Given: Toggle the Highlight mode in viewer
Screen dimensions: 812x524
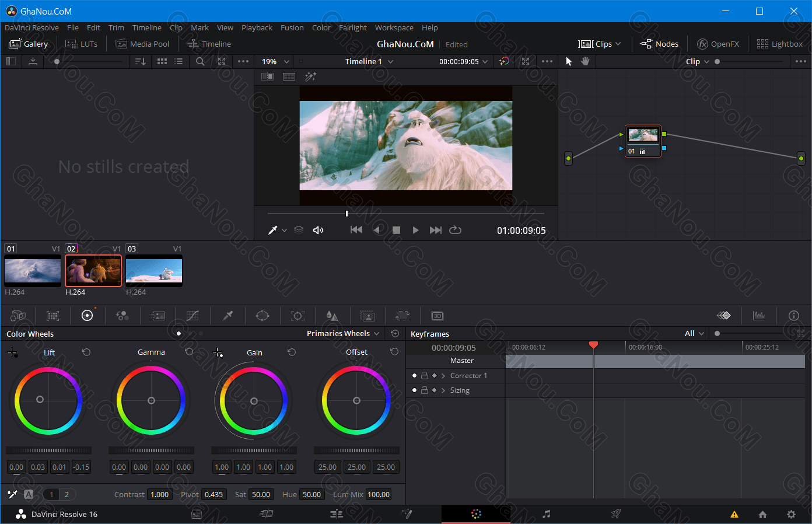Looking at the screenshot, I should [x=311, y=76].
